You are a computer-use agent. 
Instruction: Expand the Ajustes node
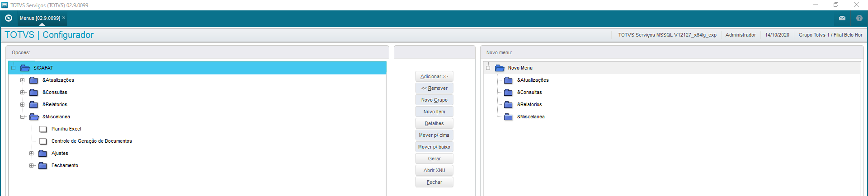[x=31, y=153]
